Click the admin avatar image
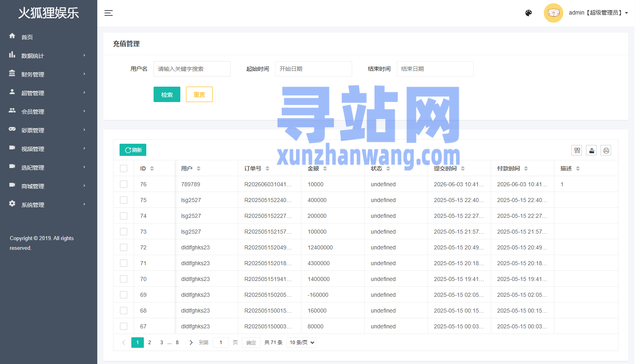 pos(553,13)
